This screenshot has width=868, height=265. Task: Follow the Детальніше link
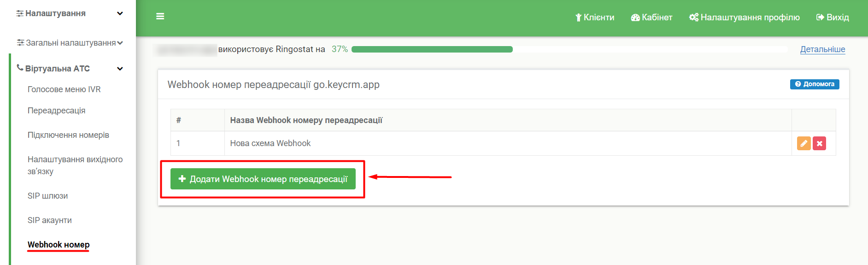[x=822, y=49]
